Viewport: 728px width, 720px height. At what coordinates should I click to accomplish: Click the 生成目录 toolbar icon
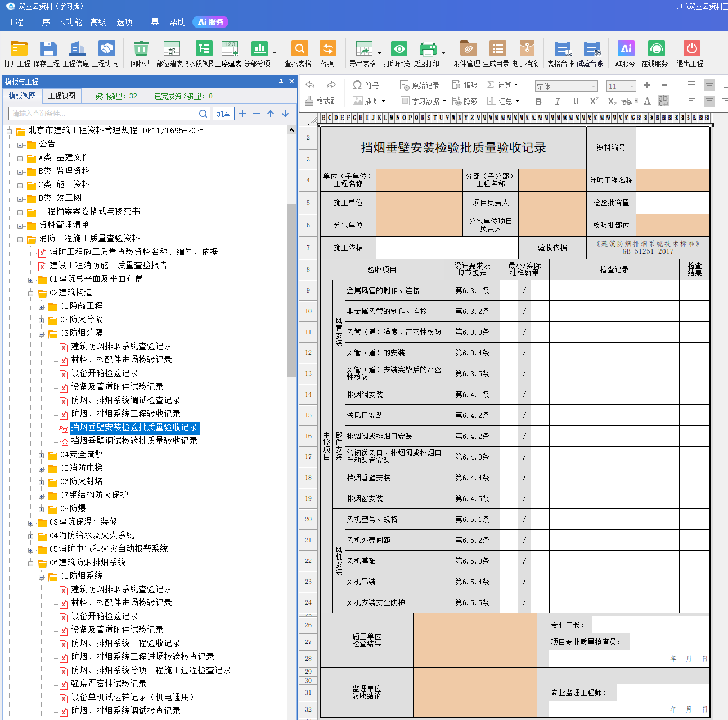point(496,53)
